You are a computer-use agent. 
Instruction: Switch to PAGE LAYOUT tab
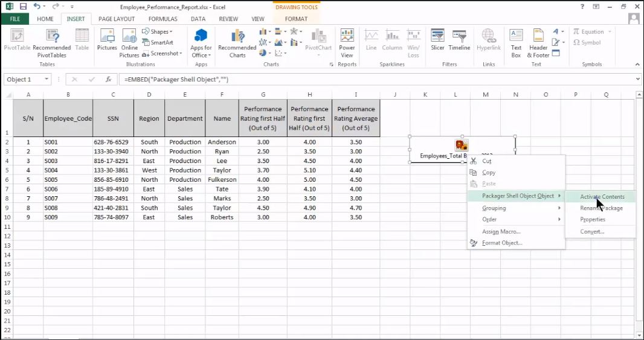pyautogui.click(x=117, y=19)
